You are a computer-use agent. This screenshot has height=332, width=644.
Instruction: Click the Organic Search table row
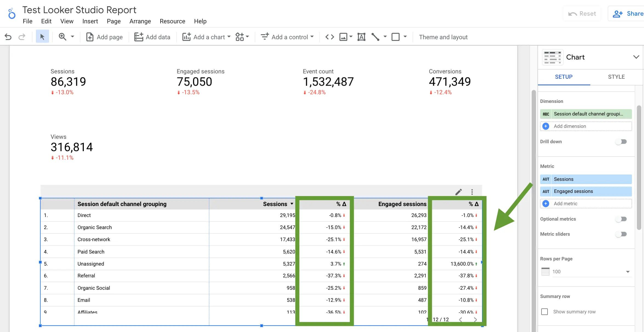click(x=261, y=227)
